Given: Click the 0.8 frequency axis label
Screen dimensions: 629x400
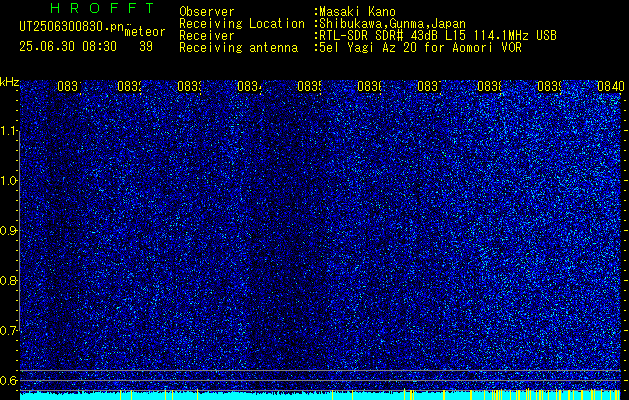Looking at the screenshot, I should 9,280.
